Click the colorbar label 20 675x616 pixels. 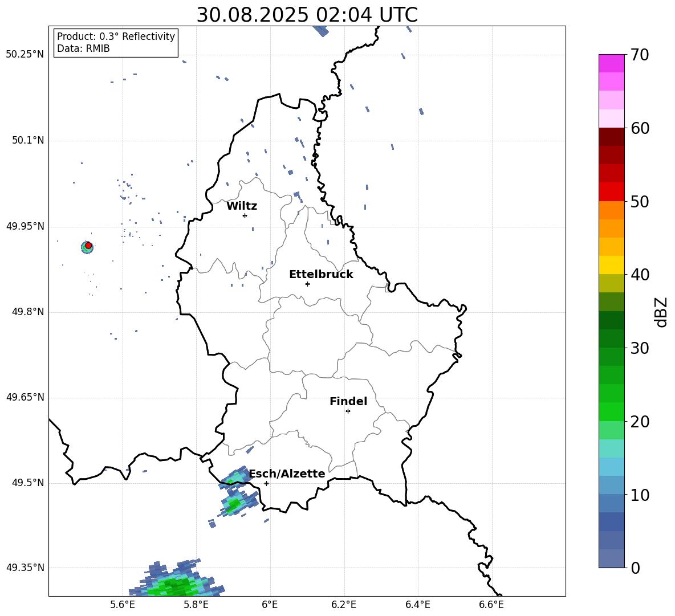(640, 422)
